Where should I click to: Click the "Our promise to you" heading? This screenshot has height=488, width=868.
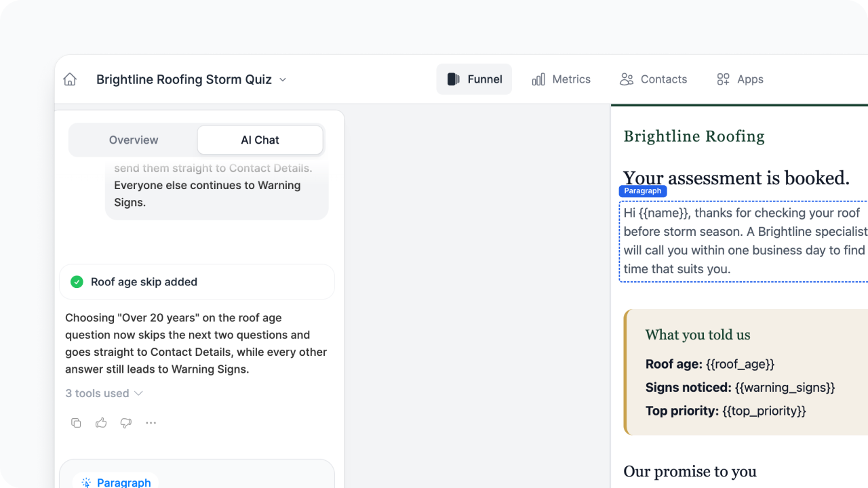click(690, 472)
